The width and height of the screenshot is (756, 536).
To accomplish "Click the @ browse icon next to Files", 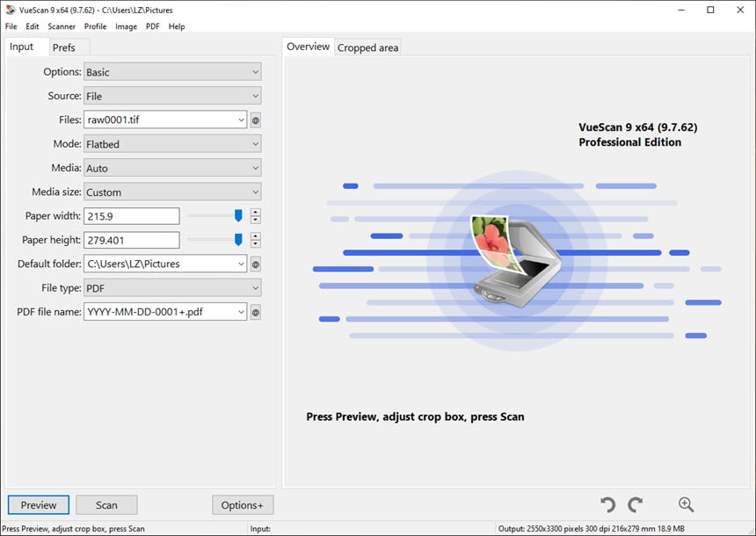I will tap(256, 120).
